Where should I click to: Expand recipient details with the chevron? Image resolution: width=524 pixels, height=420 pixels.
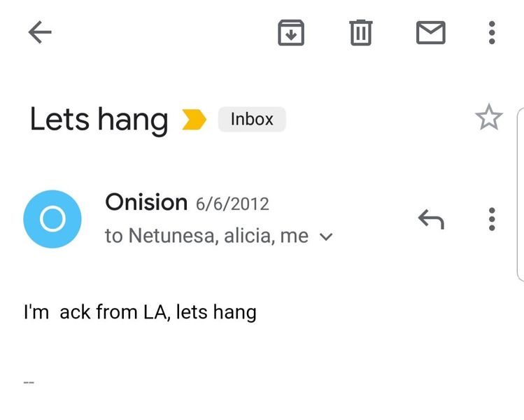(x=325, y=237)
